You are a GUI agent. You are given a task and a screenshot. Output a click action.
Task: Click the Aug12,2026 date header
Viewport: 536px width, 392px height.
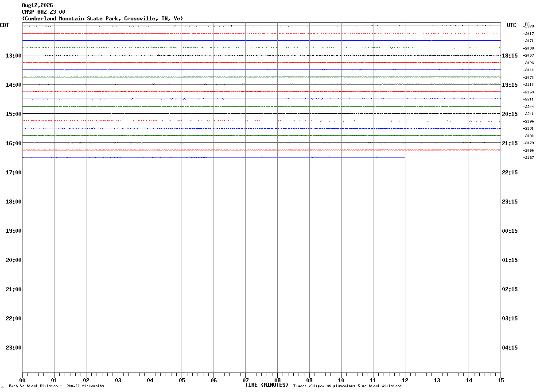[x=37, y=5]
